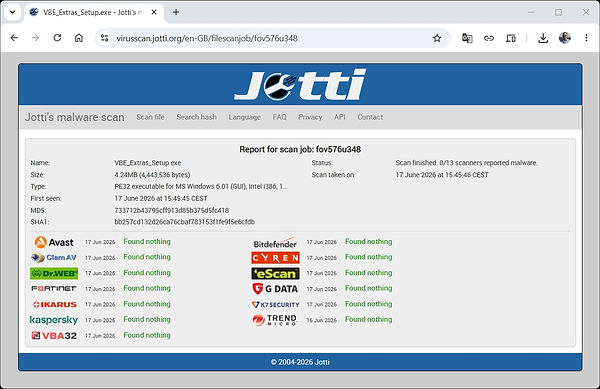Click the Jotti's malware scan title
The width and height of the screenshot is (600, 389).
click(75, 117)
